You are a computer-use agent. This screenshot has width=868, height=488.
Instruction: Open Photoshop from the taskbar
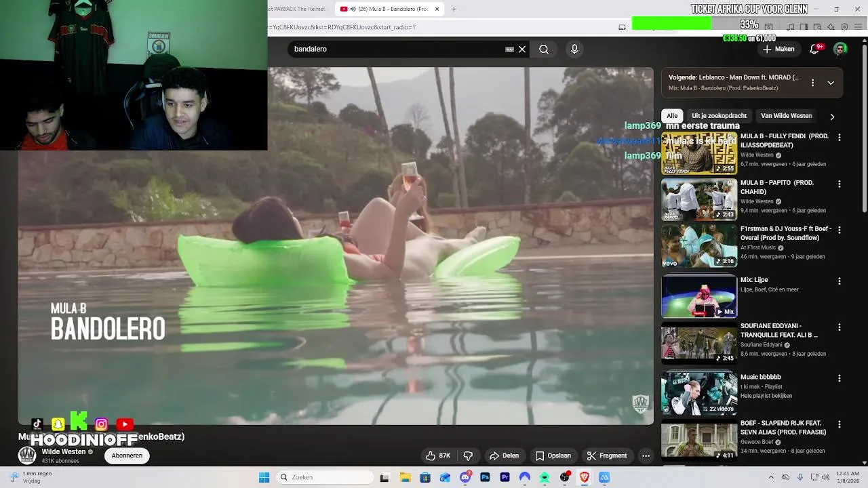[485, 478]
